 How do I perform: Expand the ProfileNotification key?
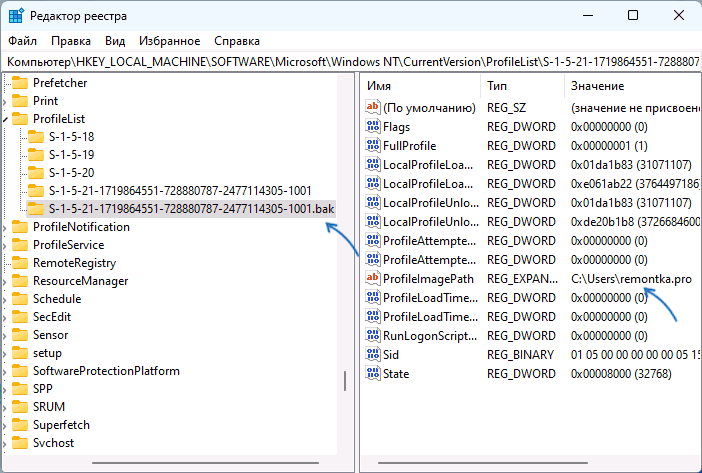tap(8, 227)
